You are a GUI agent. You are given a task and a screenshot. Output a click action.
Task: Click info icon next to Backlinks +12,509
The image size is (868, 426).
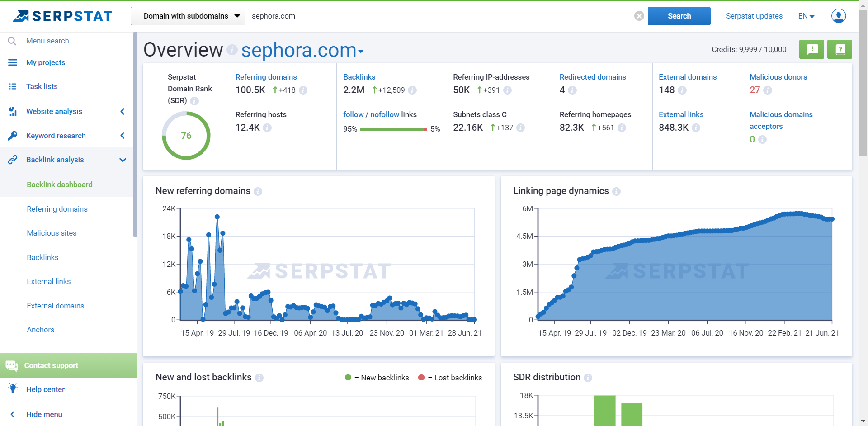(x=412, y=90)
